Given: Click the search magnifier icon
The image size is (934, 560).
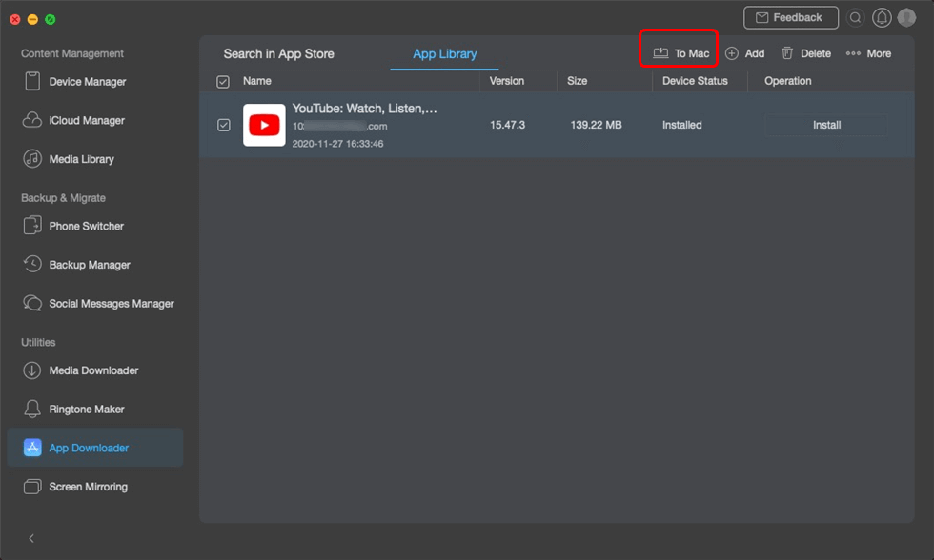Looking at the screenshot, I should [855, 18].
